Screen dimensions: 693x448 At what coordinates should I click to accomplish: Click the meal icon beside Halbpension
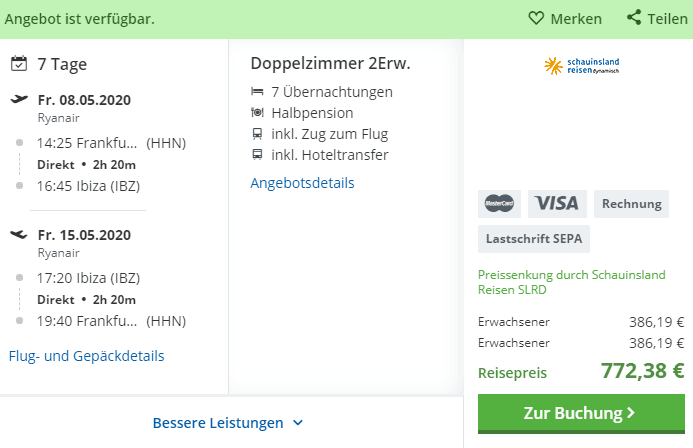pyautogui.click(x=257, y=113)
